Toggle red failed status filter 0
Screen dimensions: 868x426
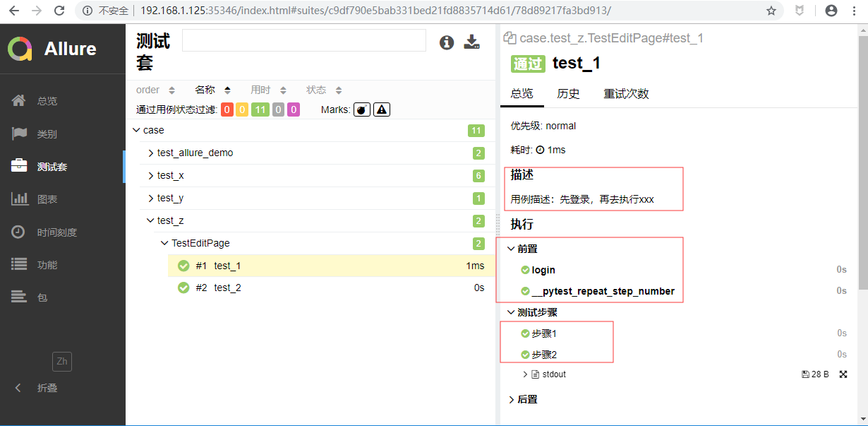[x=227, y=110]
